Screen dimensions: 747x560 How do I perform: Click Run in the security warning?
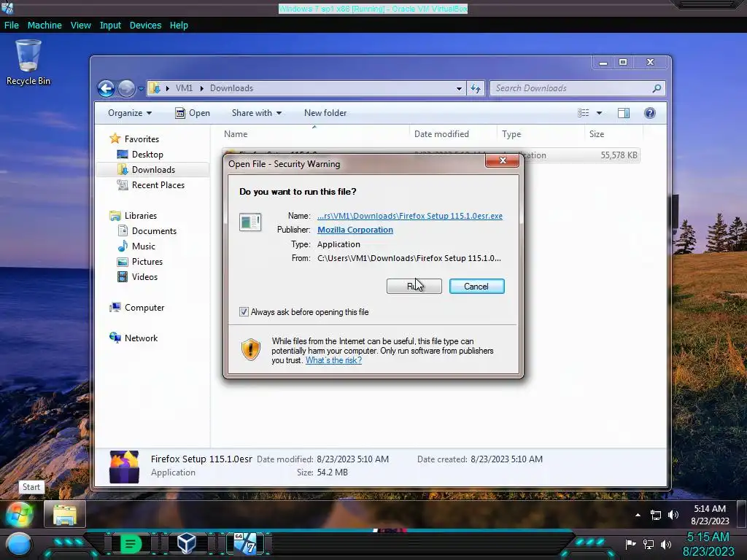pos(414,286)
